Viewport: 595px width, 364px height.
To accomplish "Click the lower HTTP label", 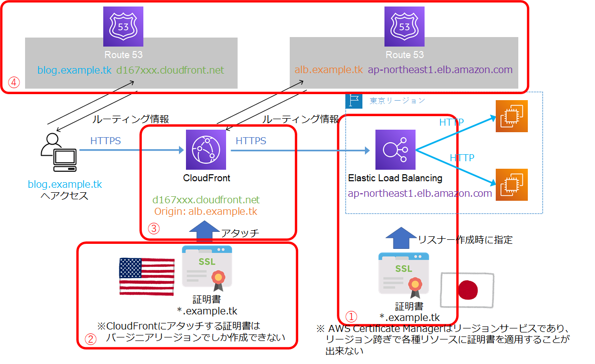I will tap(462, 158).
